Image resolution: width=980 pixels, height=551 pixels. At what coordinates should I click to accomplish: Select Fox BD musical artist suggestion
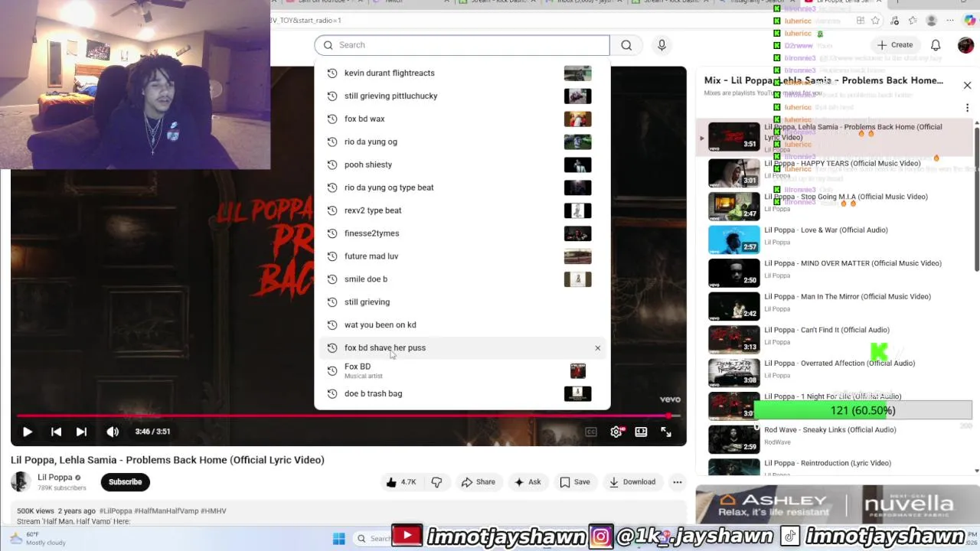point(462,370)
